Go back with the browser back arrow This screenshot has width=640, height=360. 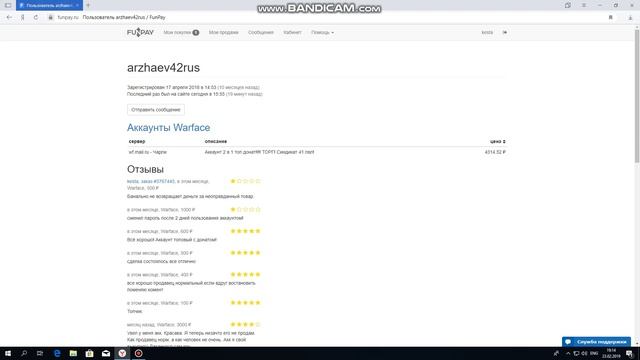(x=9, y=17)
